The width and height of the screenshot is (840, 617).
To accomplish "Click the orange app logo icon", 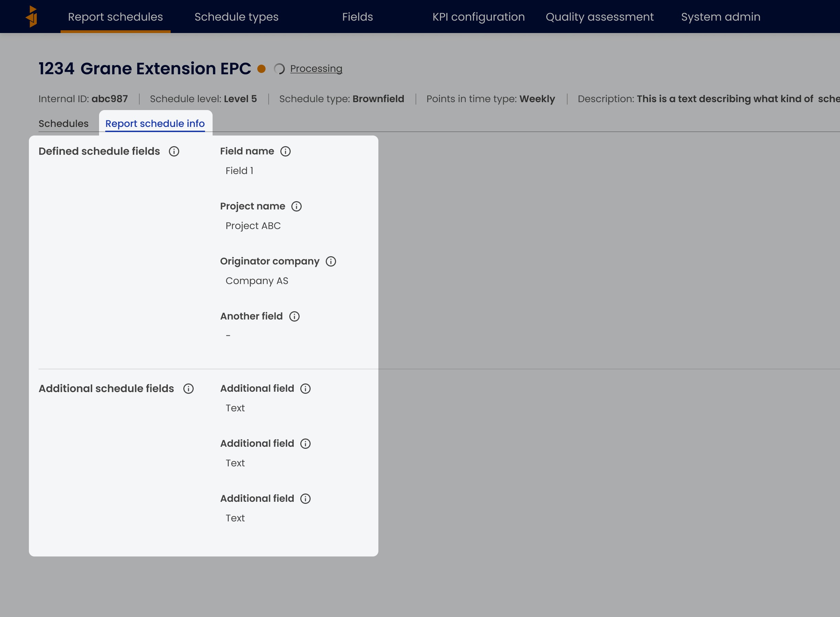I will point(32,17).
